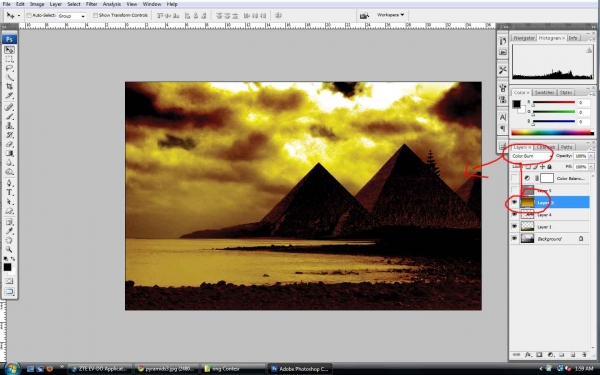600x375 pixels.
Task: Select the Magic Wand tool
Action: [x=9, y=78]
